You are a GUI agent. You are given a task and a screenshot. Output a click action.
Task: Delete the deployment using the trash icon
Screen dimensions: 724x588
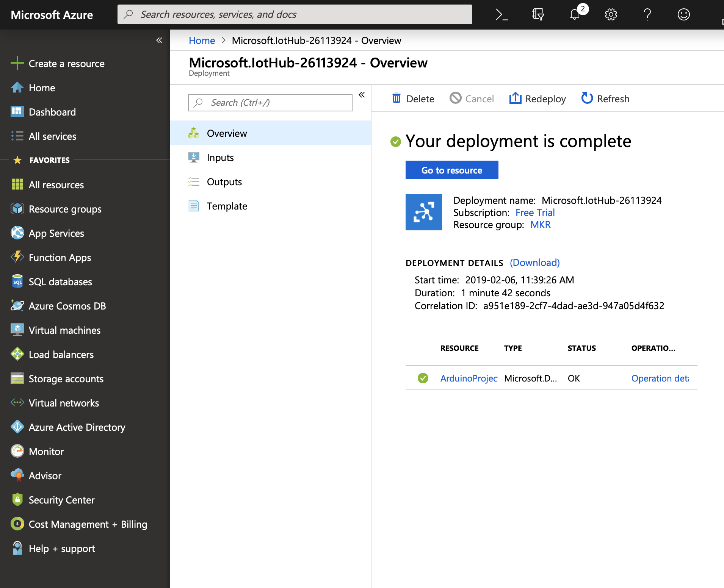tap(413, 99)
